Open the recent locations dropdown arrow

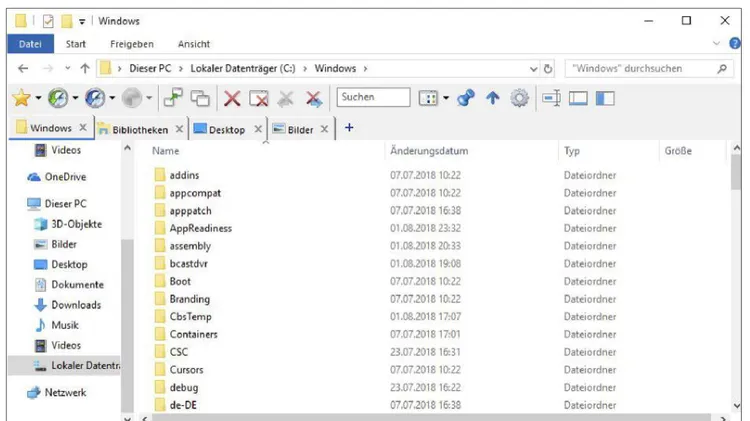coord(67,68)
